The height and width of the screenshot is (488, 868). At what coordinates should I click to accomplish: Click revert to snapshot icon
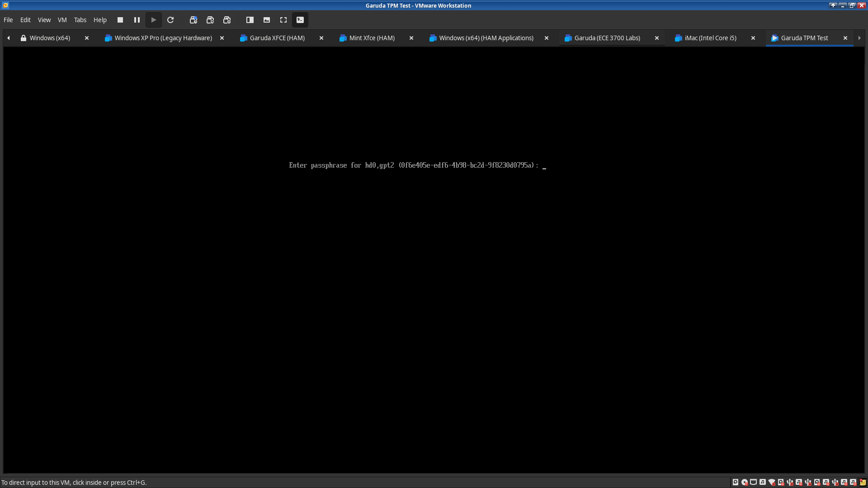coord(210,20)
